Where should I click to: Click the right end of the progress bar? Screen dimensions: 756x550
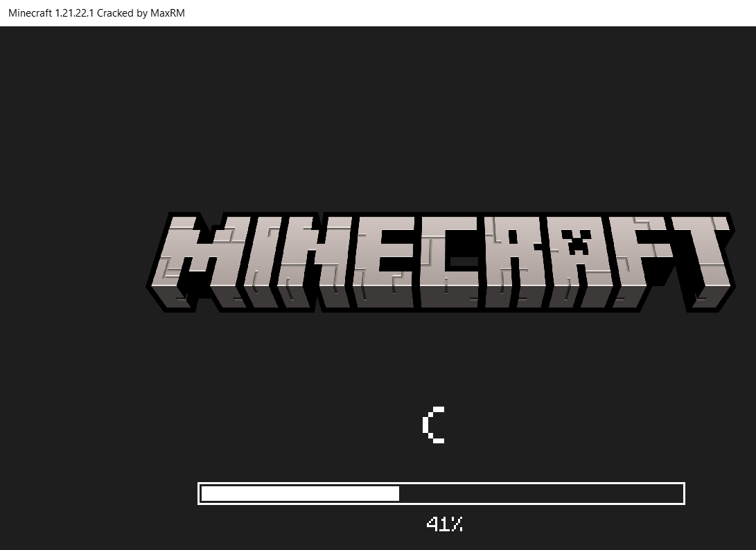[683, 493]
